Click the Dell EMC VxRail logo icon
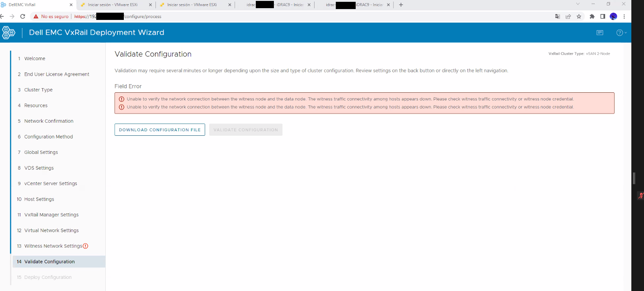The height and width of the screenshot is (291, 644). click(x=9, y=32)
